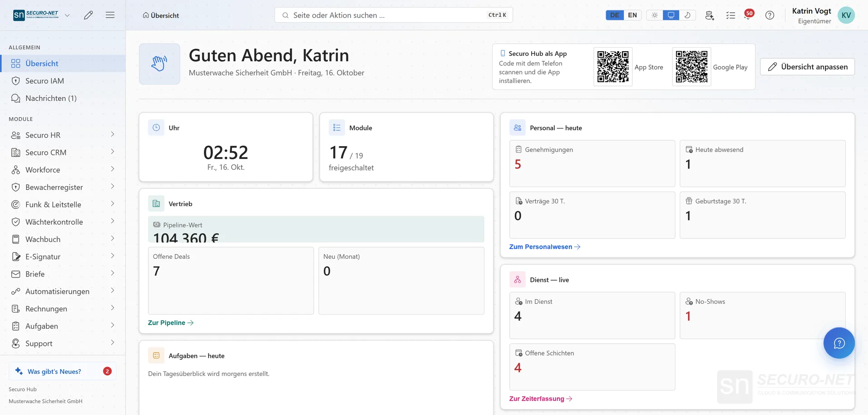Expand the Wächterkontrolle module
This screenshot has width=868, height=415.
point(113,221)
